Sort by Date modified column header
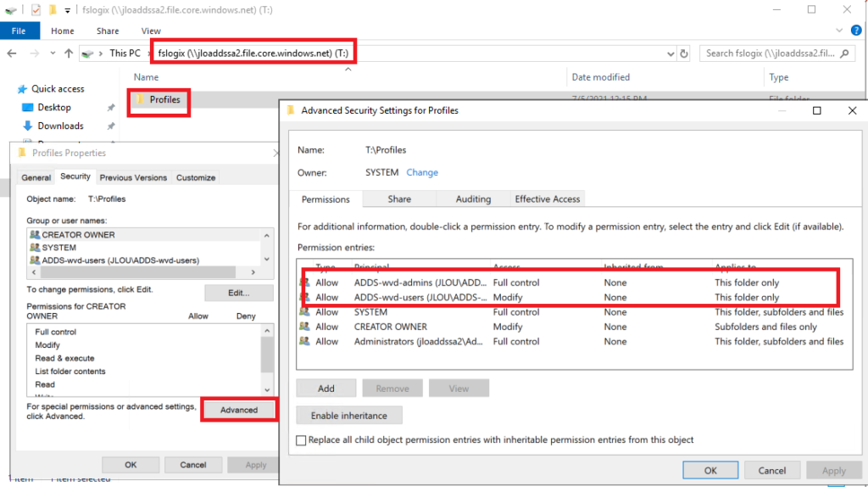Image resolution: width=868 pixels, height=487 pixels. pos(601,77)
